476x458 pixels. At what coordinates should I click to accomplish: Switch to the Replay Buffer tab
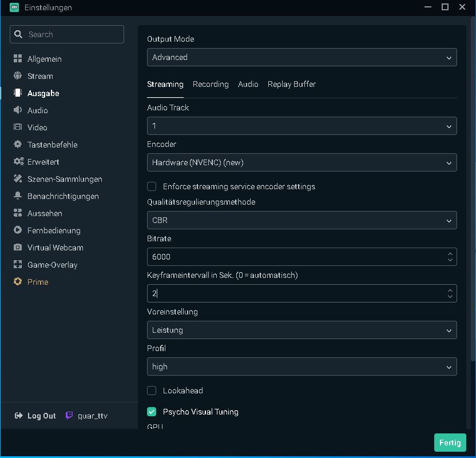(x=291, y=84)
